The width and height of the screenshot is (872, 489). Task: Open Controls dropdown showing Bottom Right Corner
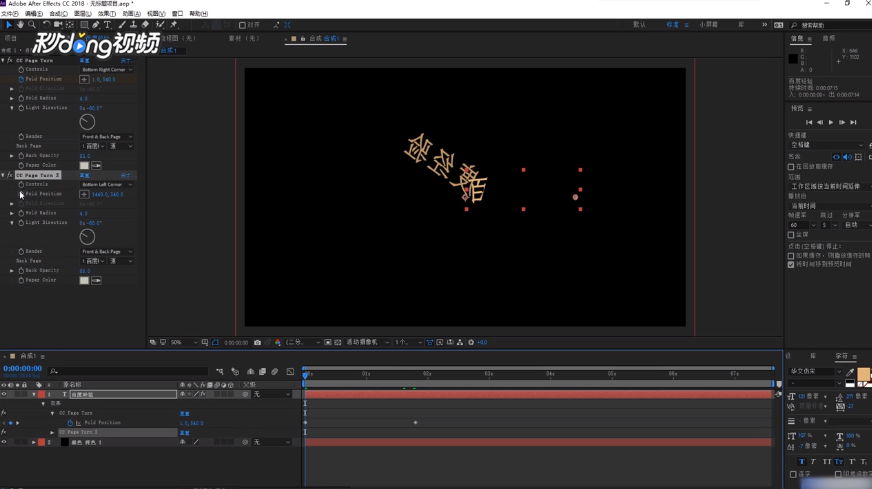[x=107, y=70]
